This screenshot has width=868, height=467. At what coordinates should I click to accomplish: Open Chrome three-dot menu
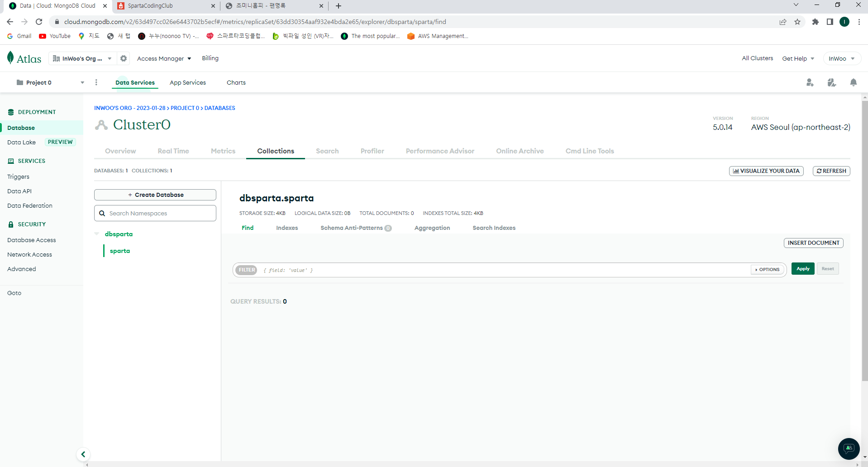[859, 22]
